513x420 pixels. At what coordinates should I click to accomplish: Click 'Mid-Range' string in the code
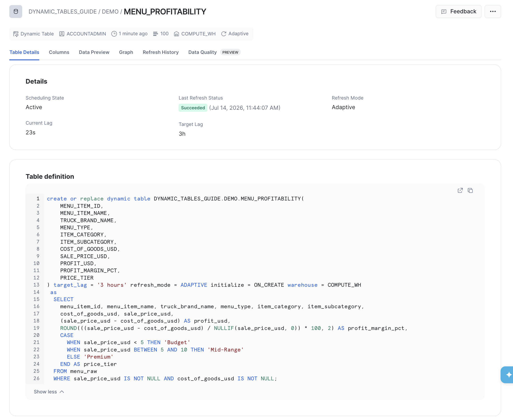point(225,350)
